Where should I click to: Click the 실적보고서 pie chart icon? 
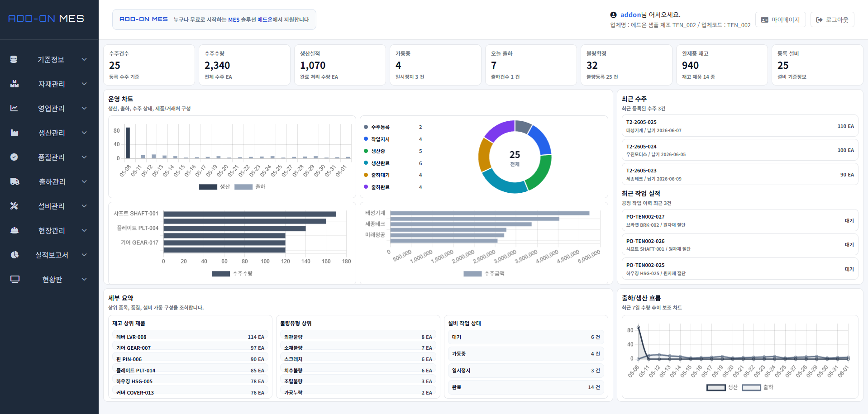tap(14, 255)
